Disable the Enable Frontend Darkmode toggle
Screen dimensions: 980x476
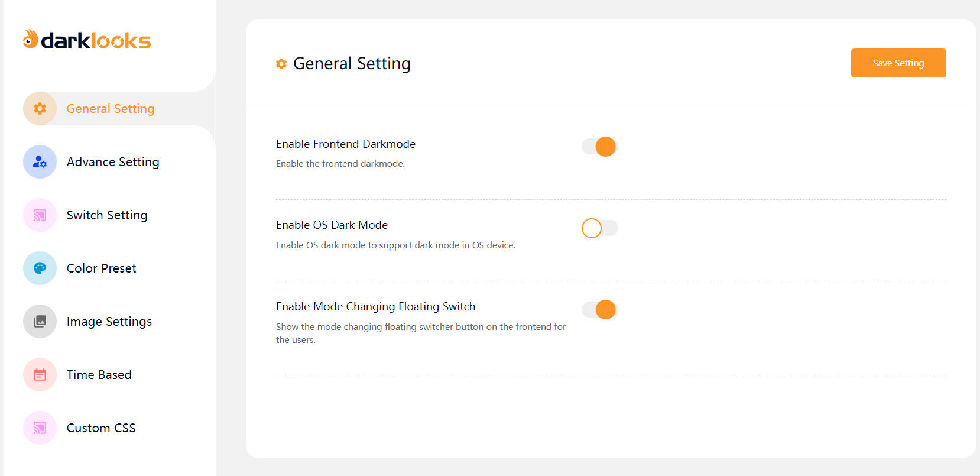tap(599, 147)
